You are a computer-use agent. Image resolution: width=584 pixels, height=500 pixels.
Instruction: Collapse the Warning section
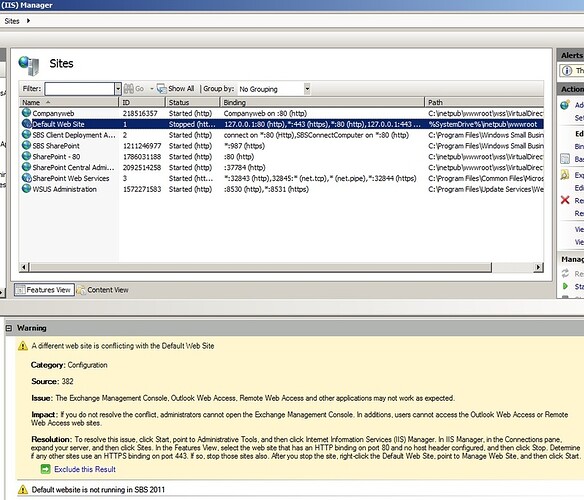pos(9,328)
